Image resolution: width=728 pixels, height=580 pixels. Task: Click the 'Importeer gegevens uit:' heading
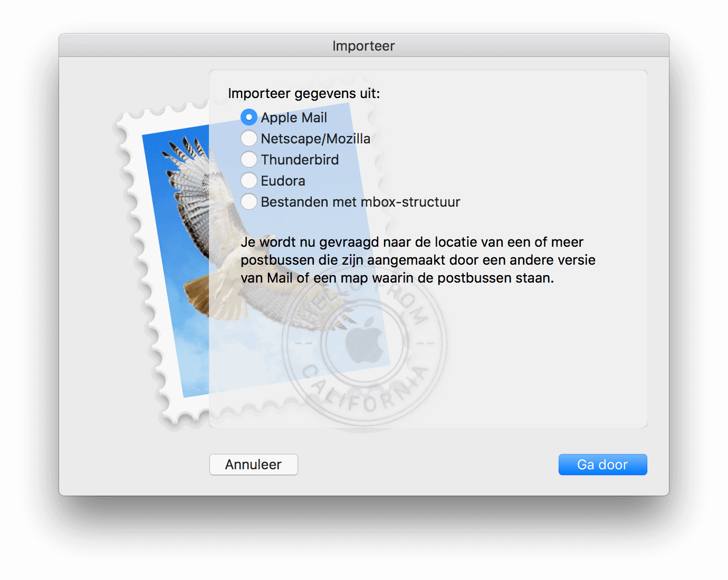304,93
